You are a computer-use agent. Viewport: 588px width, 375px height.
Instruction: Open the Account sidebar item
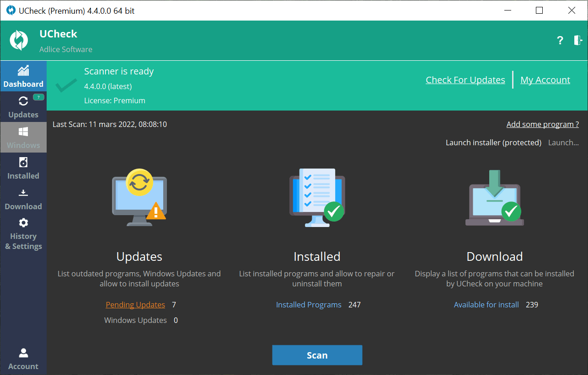[x=23, y=358]
